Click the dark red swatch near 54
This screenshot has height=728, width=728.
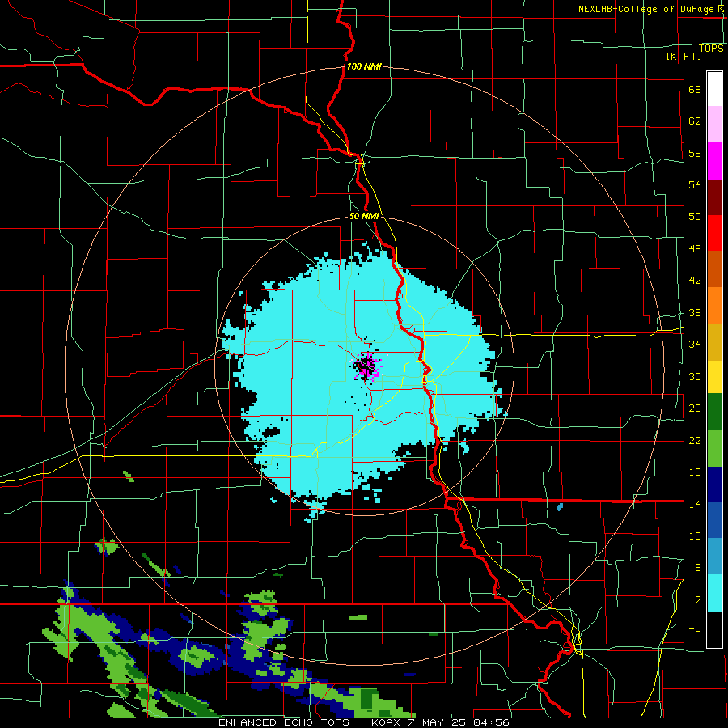[714, 197]
